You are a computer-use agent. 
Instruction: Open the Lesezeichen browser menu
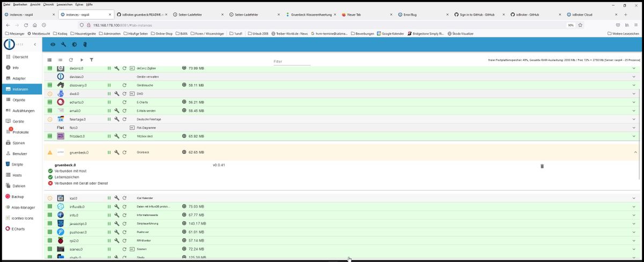coord(63,4)
